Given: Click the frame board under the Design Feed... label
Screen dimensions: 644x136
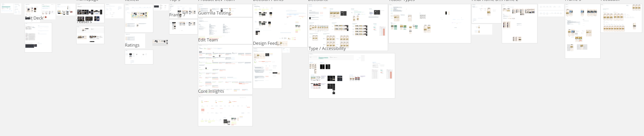Looking at the screenshot, I should tap(267, 68).
